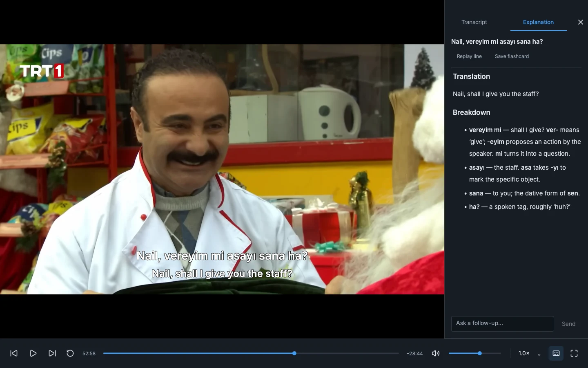Skip to the previous line

coord(14,353)
